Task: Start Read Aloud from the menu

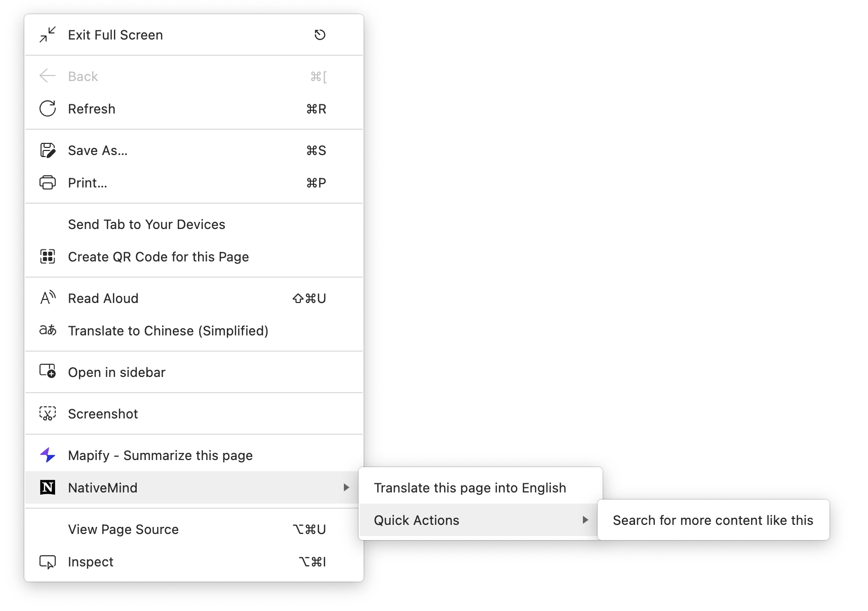Action: [x=194, y=298]
